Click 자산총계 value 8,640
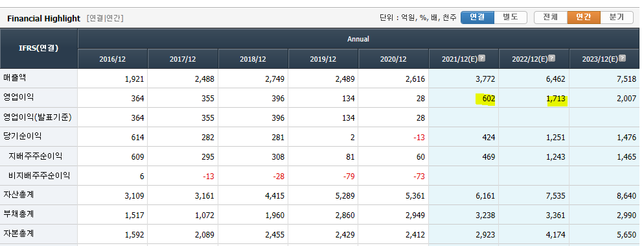This screenshot has height=246, width=644. tap(627, 196)
